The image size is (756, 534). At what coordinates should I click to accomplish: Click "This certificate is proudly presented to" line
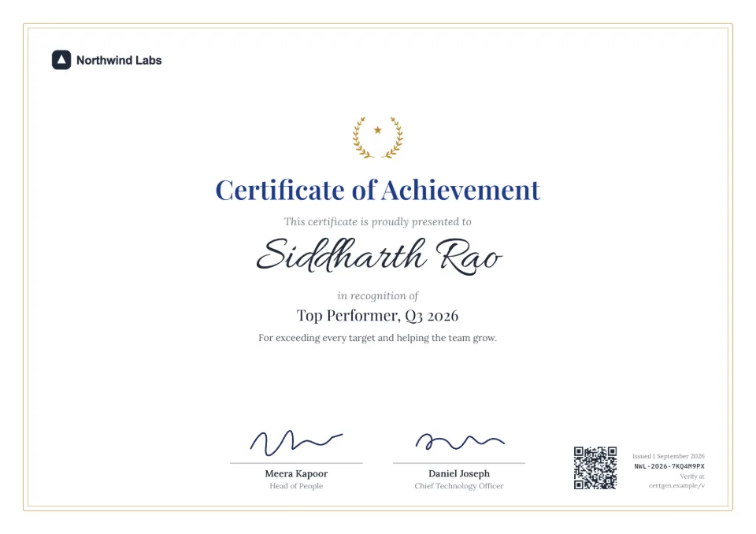[377, 221]
